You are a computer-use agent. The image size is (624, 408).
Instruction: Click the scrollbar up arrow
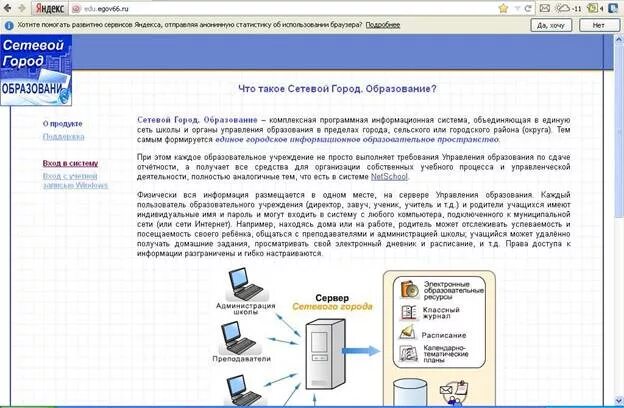(619, 39)
